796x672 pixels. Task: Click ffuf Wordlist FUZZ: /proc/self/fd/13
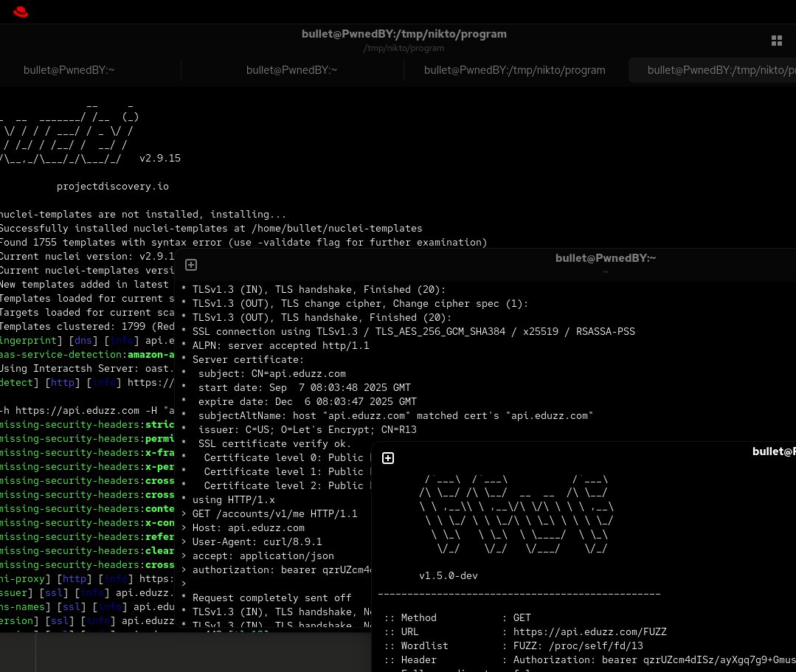tap(578, 645)
